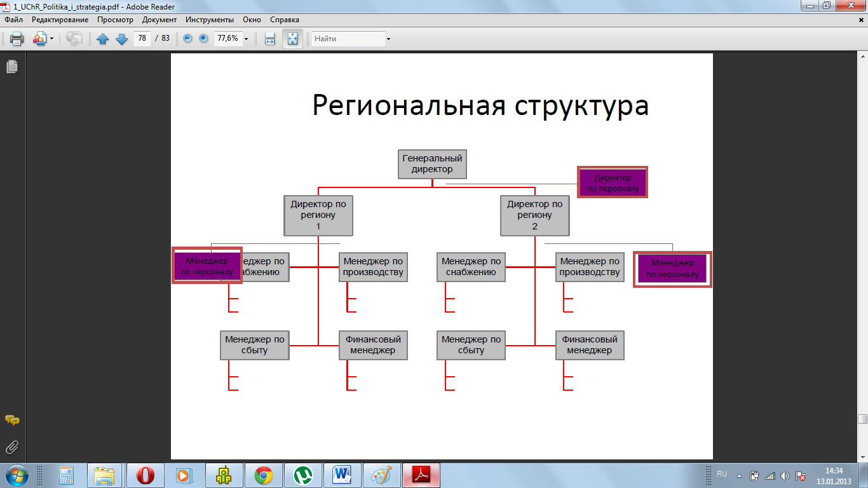Screen dimensions: 868x488
Task: Click the Print icon in toolbar
Action: point(17,39)
